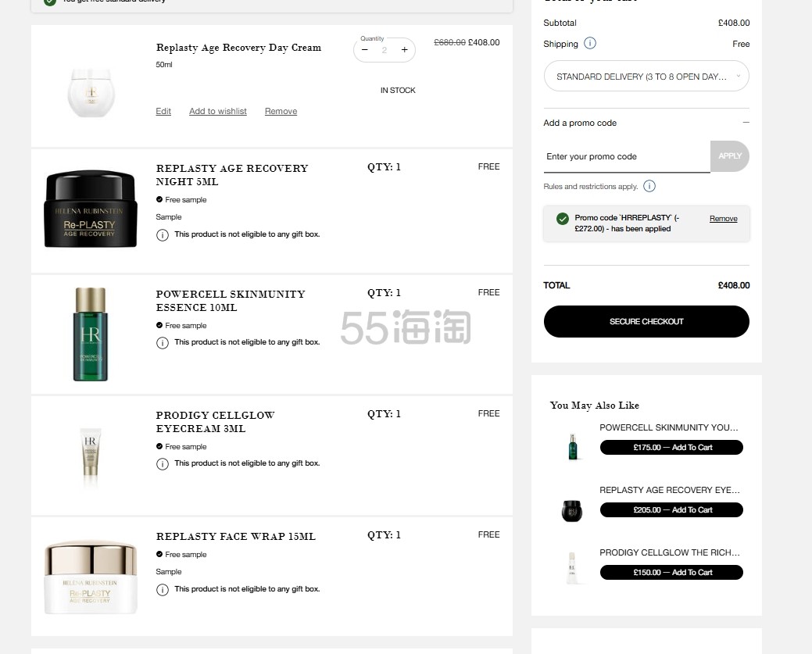Add Prodigy Cellglow £150.00 to cart

pos(671,572)
